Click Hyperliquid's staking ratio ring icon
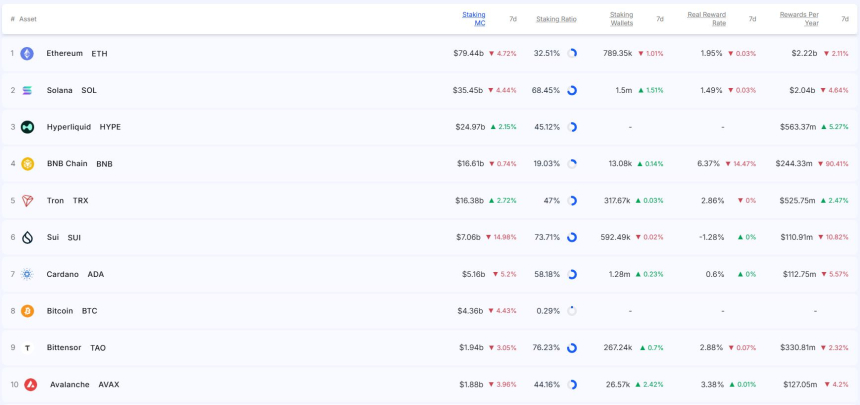The image size is (860, 405). (x=572, y=127)
